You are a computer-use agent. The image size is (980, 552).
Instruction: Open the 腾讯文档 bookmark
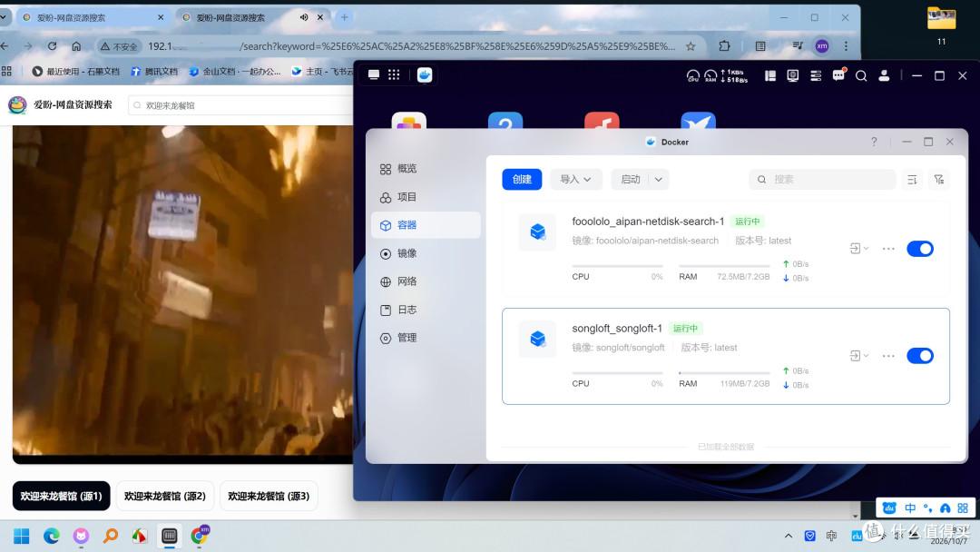pos(153,72)
